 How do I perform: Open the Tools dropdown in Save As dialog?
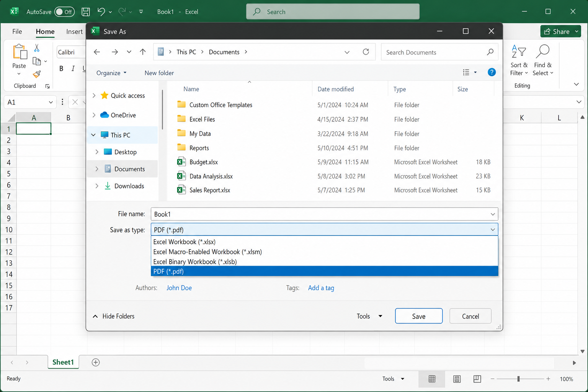pos(369,316)
